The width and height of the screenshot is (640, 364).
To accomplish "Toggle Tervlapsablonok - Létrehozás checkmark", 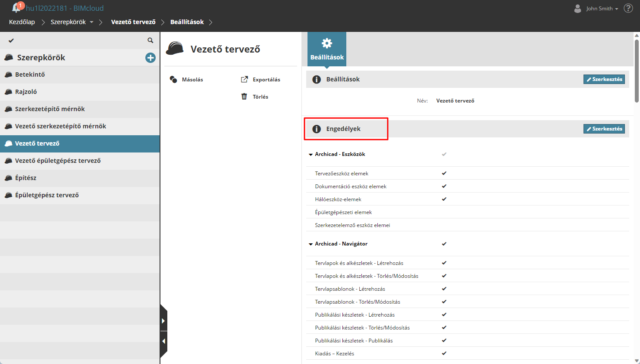I will (x=444, y=289).
